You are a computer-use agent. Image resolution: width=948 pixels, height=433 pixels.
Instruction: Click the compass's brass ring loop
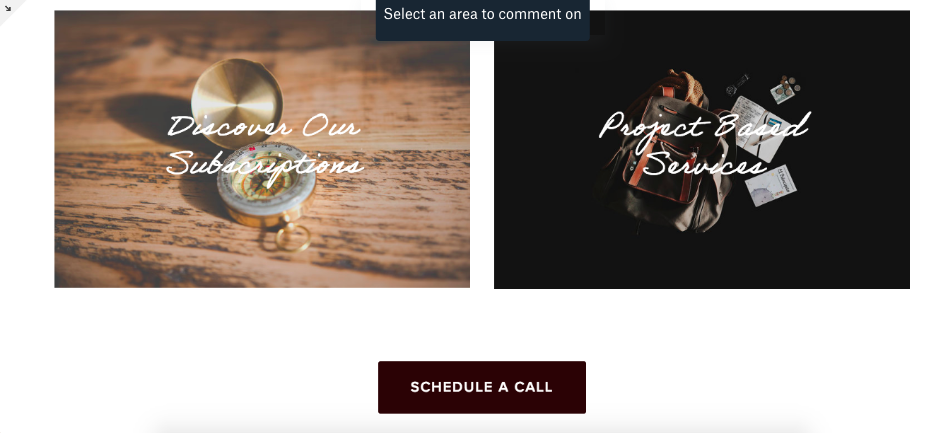pyautogui.click(x=293, y=238)
